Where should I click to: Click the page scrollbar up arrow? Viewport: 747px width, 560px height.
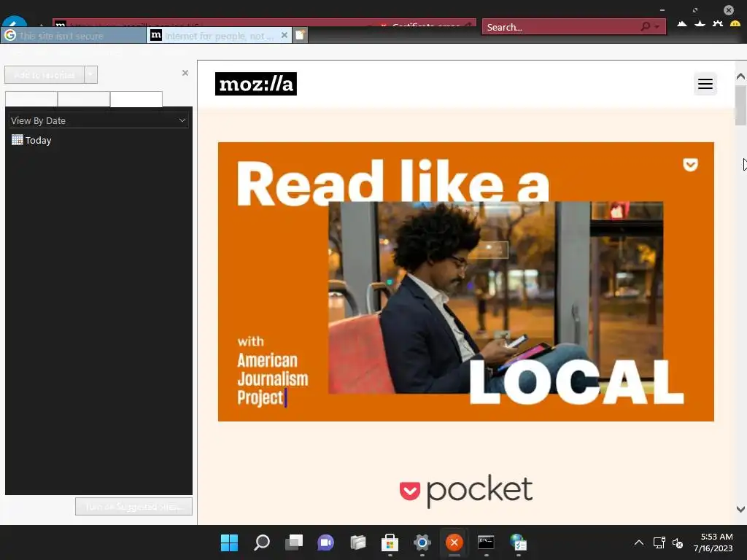click(740, 77)
